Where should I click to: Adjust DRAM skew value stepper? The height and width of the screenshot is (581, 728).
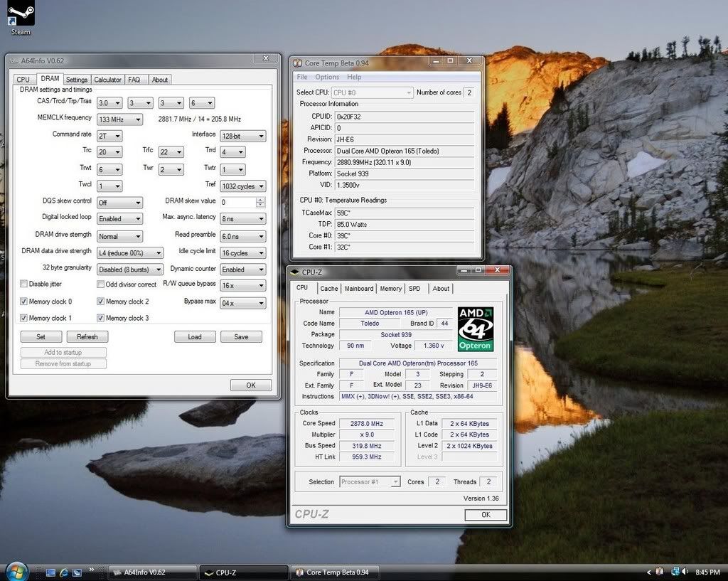pos(260,202)
